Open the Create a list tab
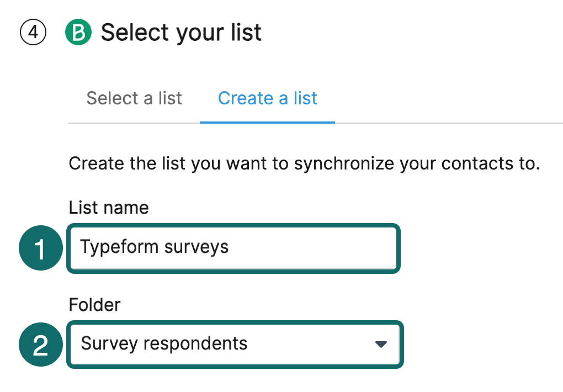This screenshot has height=392, width=563. point(268,98)
